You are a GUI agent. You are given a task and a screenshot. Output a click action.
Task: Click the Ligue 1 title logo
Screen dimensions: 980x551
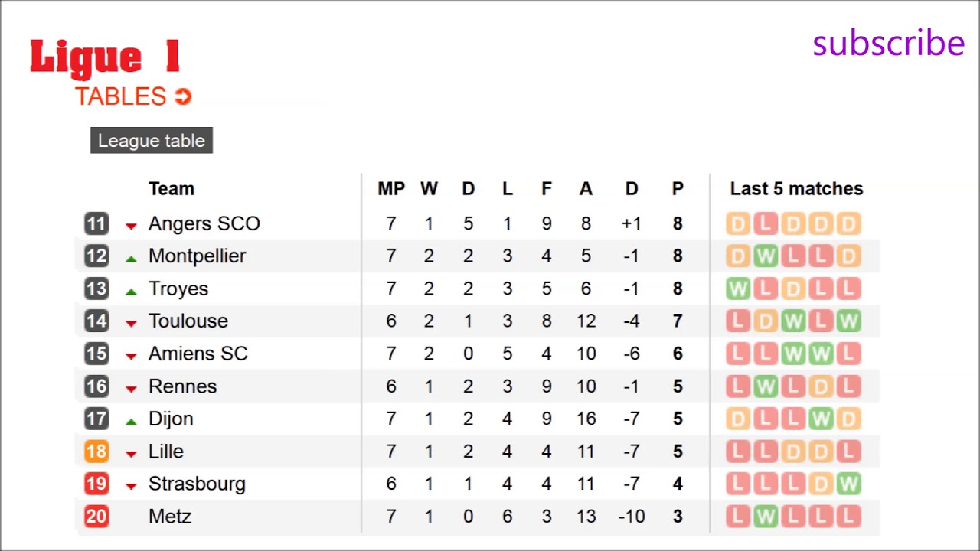pyautogui.click(x=105, y=58)
